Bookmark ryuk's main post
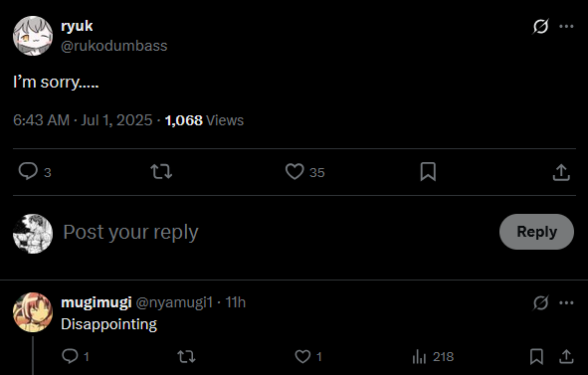The width and height of the screenshot is (588, 375). point(428,172)
